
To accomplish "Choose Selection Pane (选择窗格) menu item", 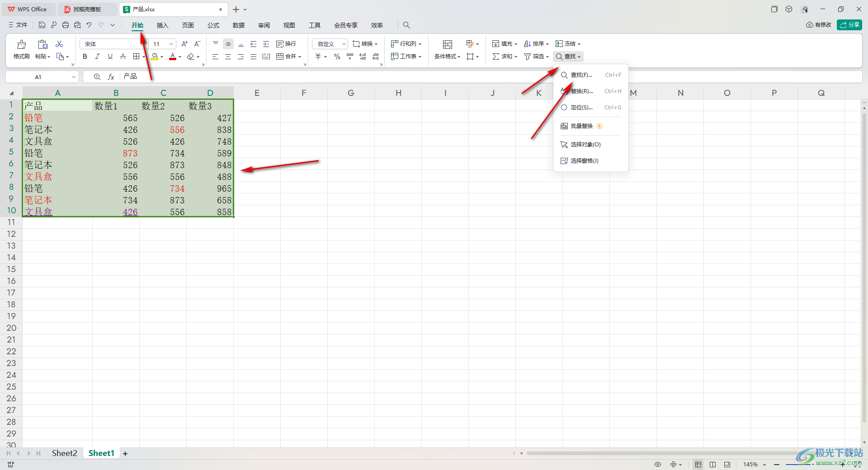I will tap(591, 161).
